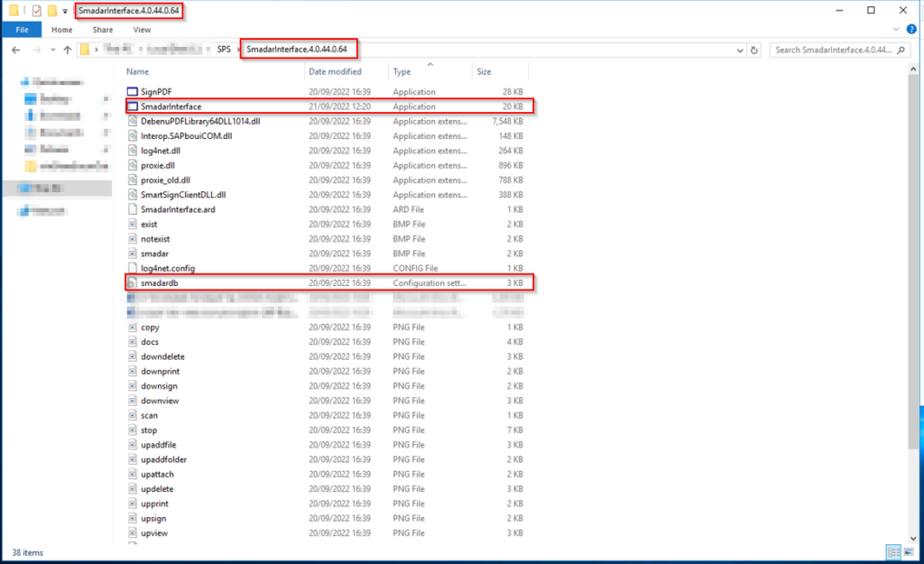Customize the Quick Access Toolbar dropdown
The height and width of the screenshot is (564, 924).
coord(66,12)
